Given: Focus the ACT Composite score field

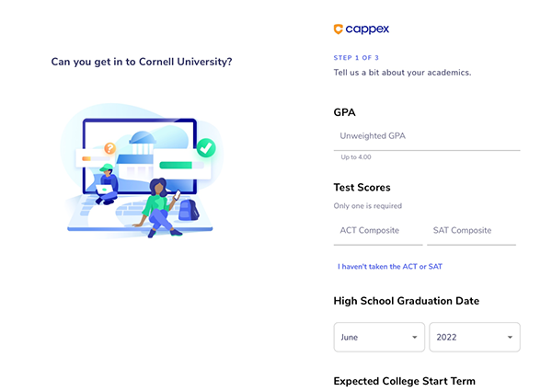Looking at the screenshot, I should [x=378, y=231].
